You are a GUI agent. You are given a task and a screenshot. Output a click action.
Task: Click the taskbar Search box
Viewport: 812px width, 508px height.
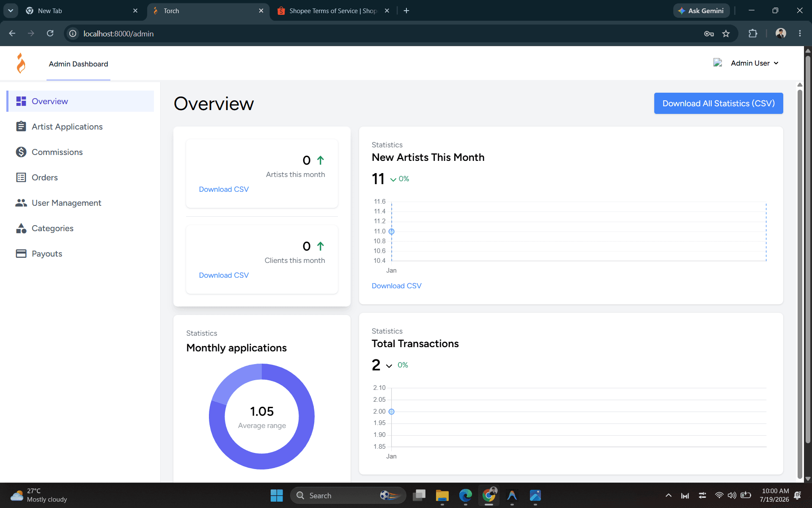click(348, 495)
